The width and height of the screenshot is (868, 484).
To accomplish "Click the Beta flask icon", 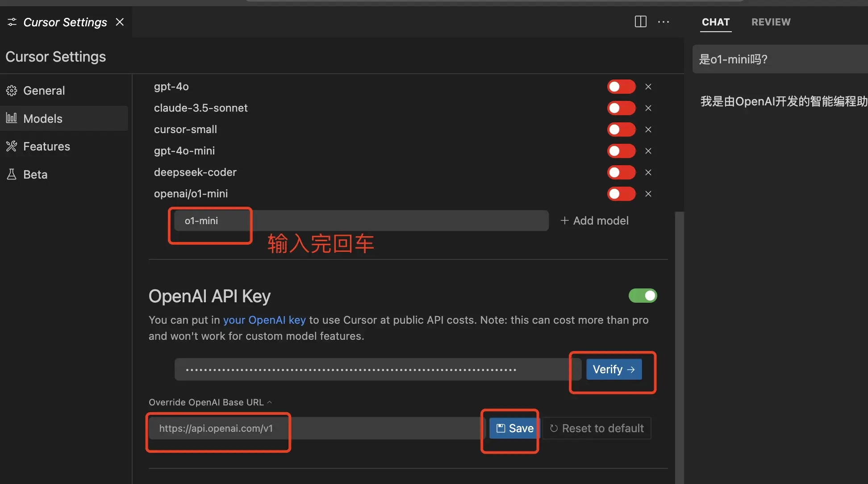I will (12, 175).
